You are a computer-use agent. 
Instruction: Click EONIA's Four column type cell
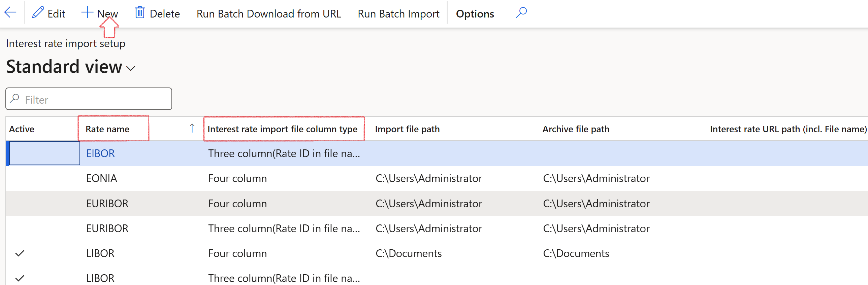pyautogui.click(x=237, y=178)
